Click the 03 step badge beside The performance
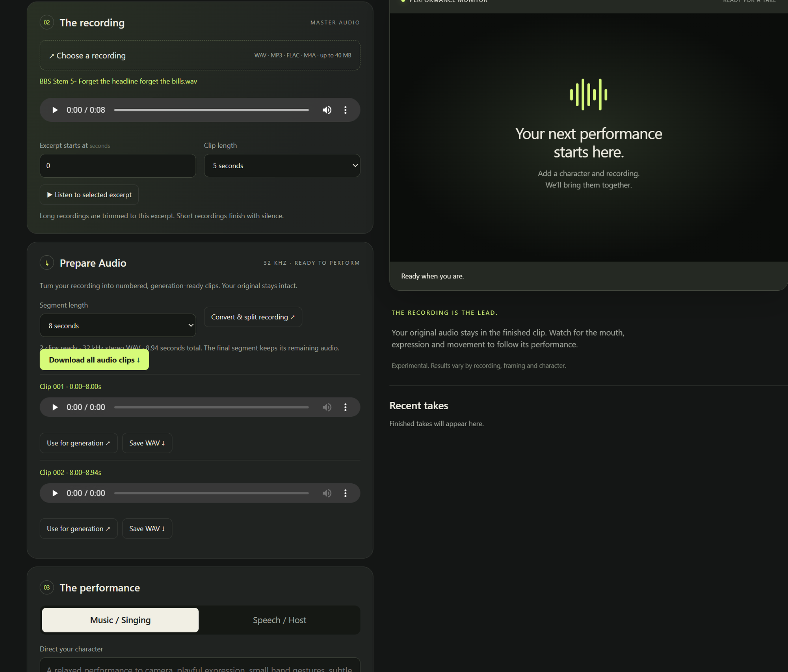 tap(47, 587)
